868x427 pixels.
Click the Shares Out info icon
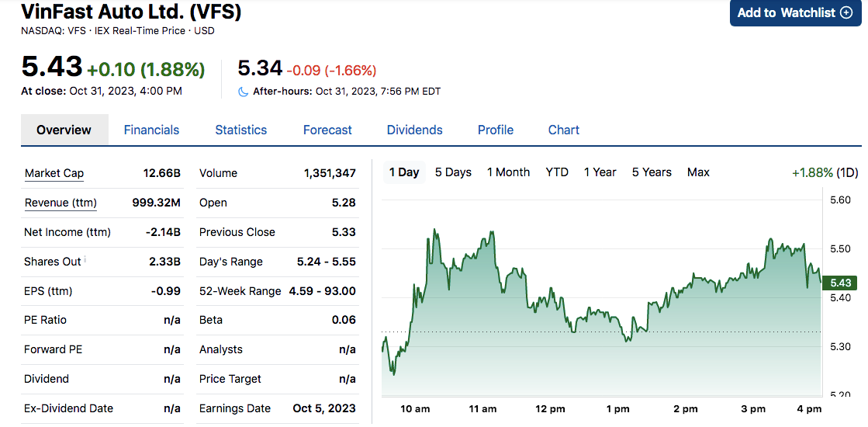pyautogui.click(x=85, y=260)
